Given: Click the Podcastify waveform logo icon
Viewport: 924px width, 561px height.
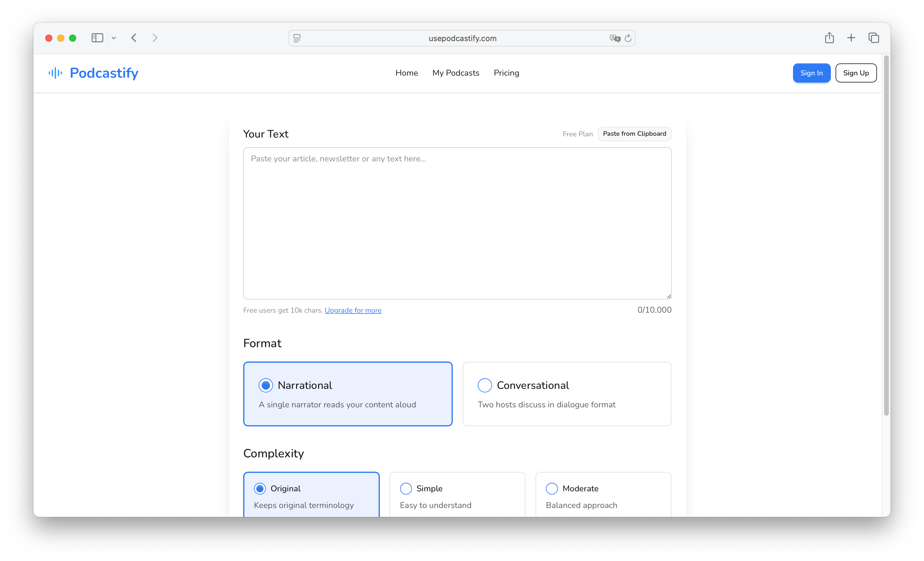Looking at the screenshot, I should pyautogui.click(x=55, y=73).
